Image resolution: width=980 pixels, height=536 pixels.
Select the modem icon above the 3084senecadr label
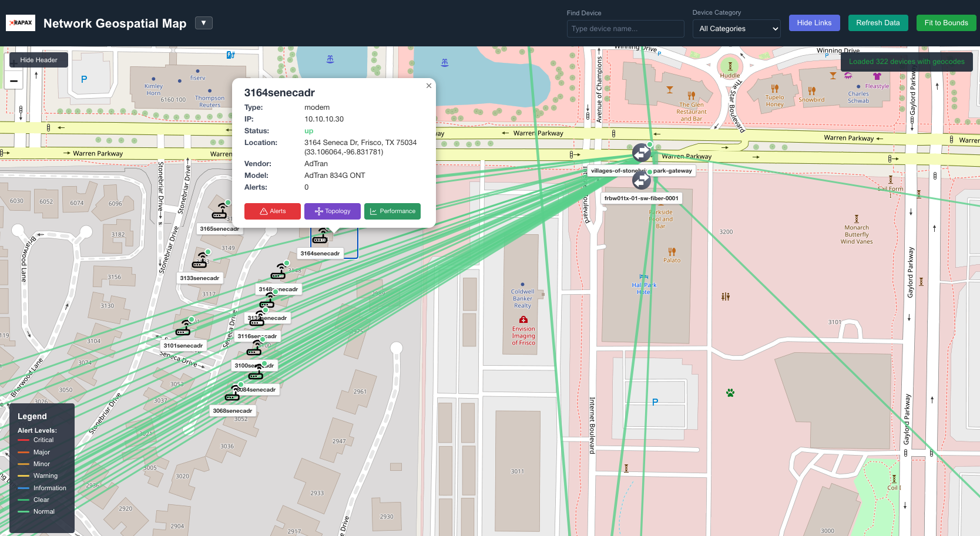256,372
